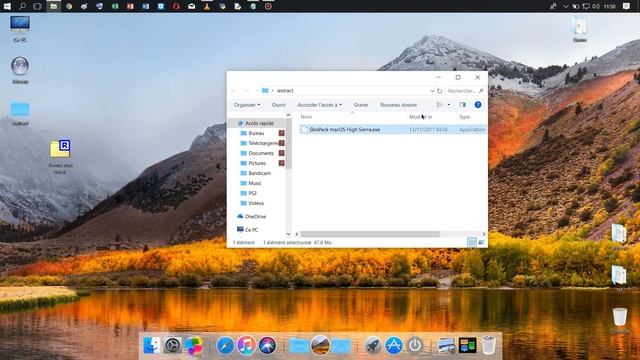Select the desktop Corbeille recycle bin
Viewport: 640px width, 360px height.
coord(620,320)
